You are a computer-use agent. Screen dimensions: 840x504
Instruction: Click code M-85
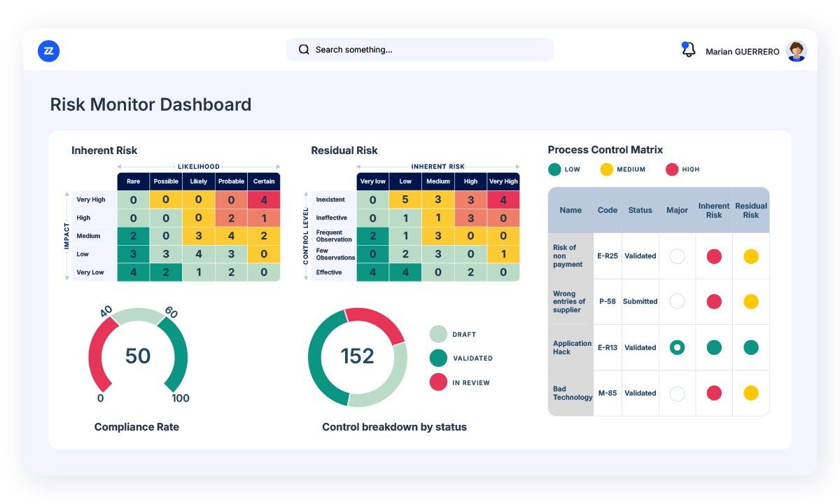(608, 393)
